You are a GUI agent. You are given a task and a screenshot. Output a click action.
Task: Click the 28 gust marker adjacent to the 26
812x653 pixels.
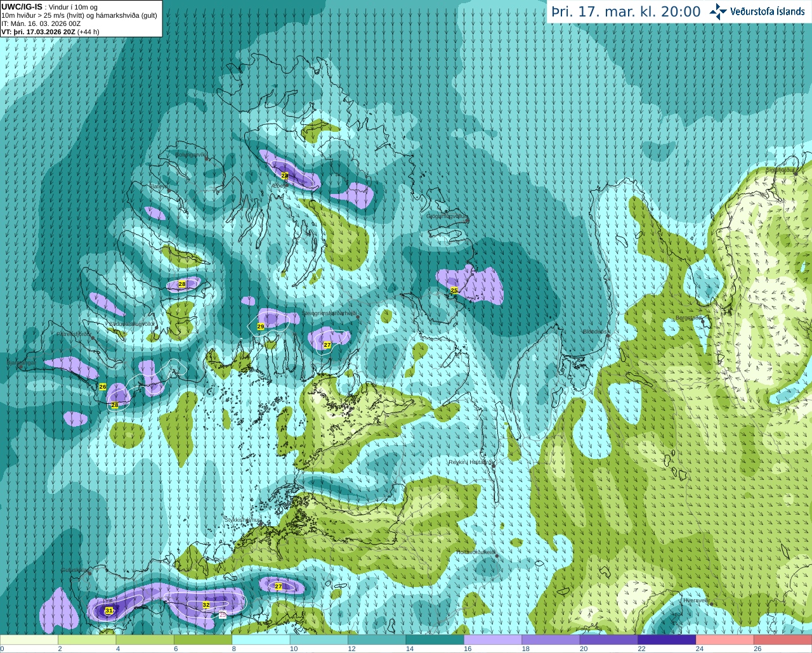pos(115,405)
